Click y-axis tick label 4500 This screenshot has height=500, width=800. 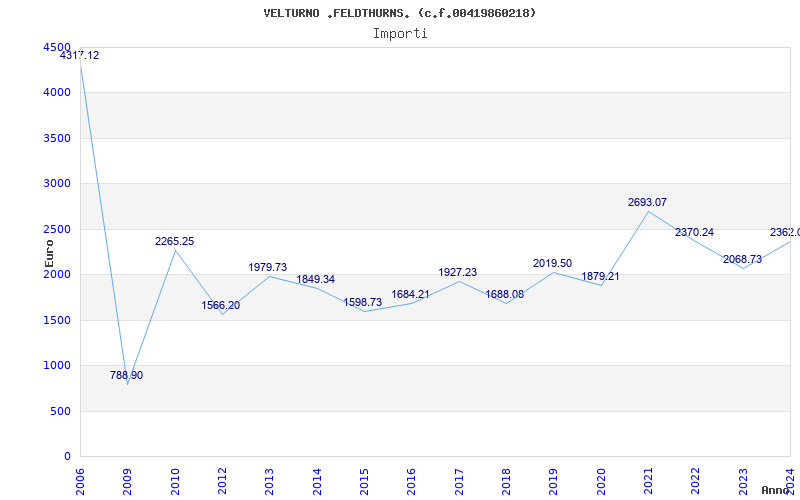coord(57,47)
